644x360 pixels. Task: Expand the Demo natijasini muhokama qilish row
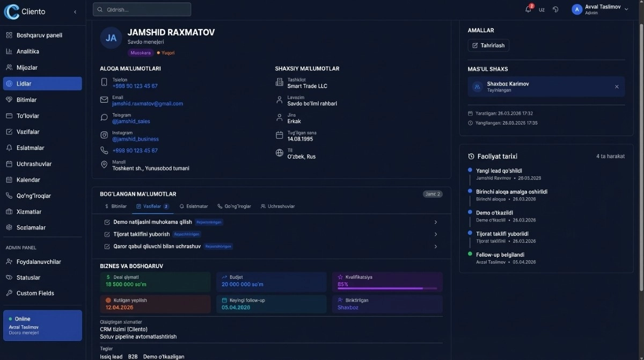point(435,221)
